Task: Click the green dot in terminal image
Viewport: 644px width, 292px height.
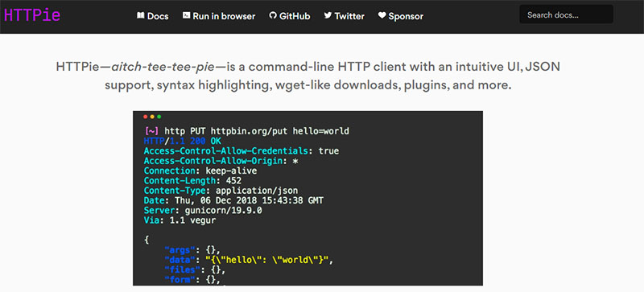Action: [x=159, y=117]
